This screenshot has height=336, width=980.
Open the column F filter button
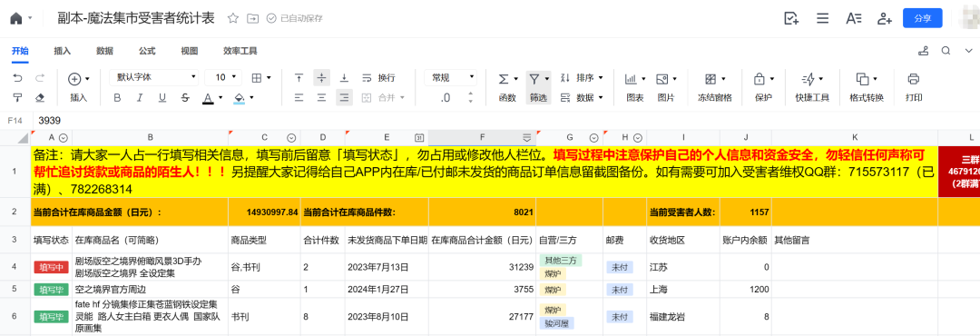pos(527,138)
